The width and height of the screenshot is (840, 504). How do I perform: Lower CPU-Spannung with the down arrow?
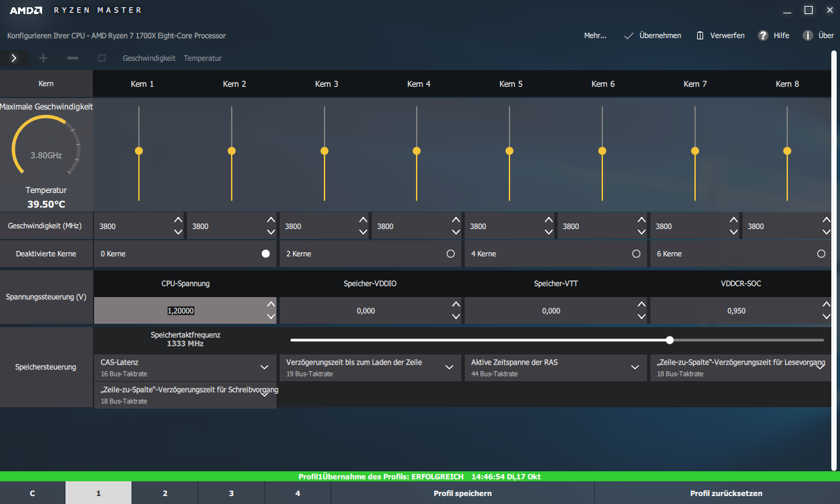[x=270, y=316]
